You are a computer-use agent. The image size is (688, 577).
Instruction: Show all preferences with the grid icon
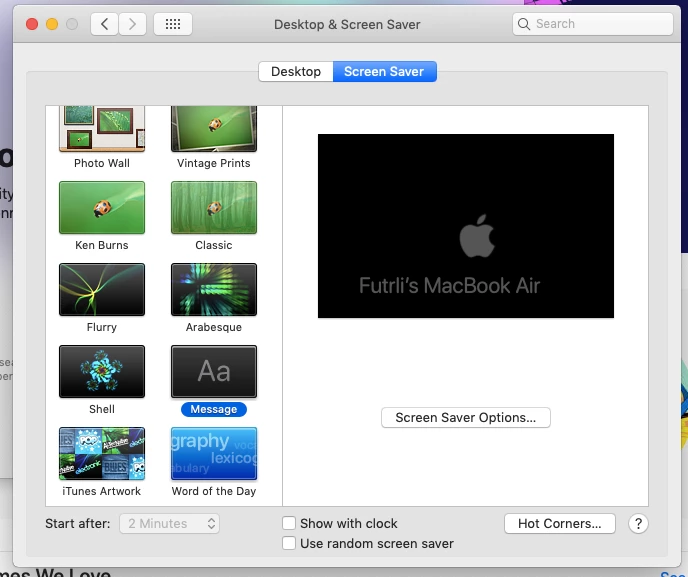click(x=173, y=24)
